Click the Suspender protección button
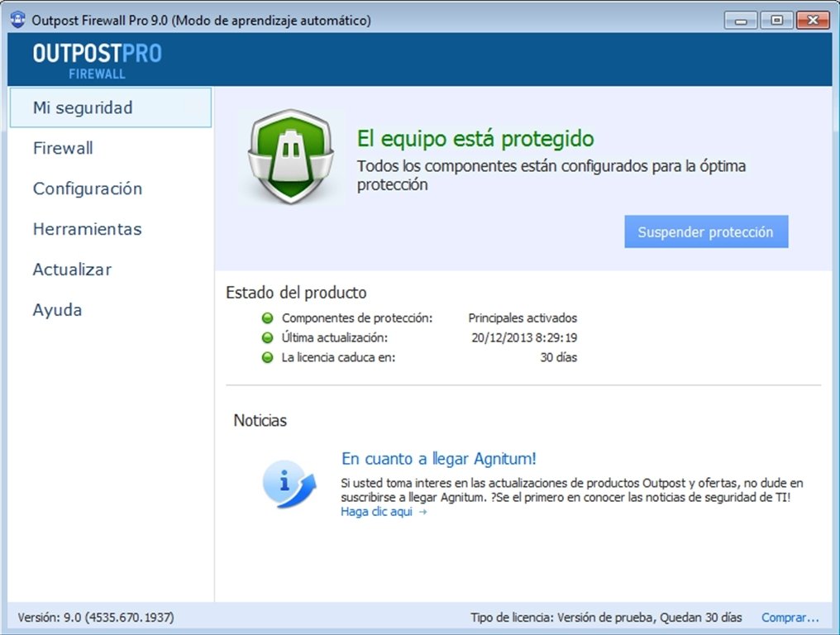Viewport: 840px width, 635px height. [706, 232]
